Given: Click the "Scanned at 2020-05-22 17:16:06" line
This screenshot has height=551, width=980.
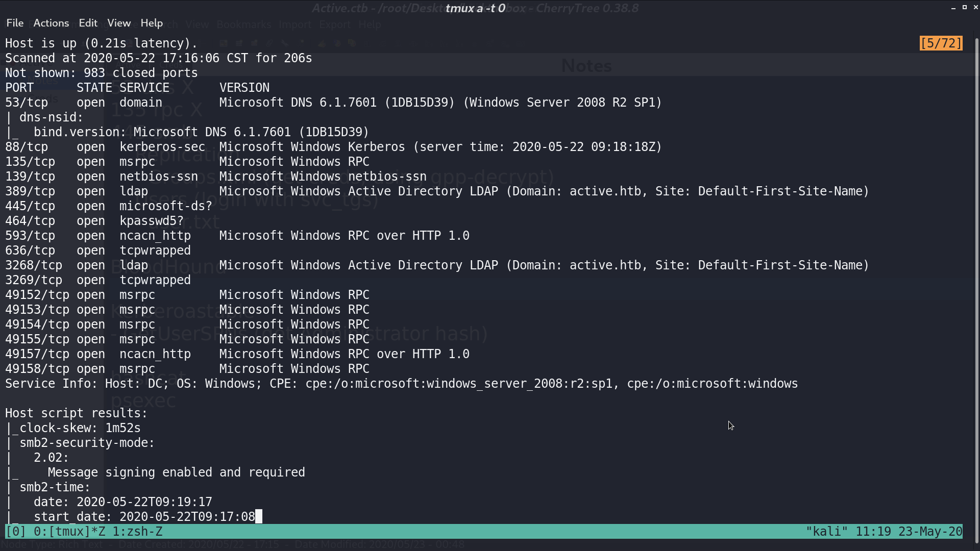Looking at the screenshot, I should point(159,58).
